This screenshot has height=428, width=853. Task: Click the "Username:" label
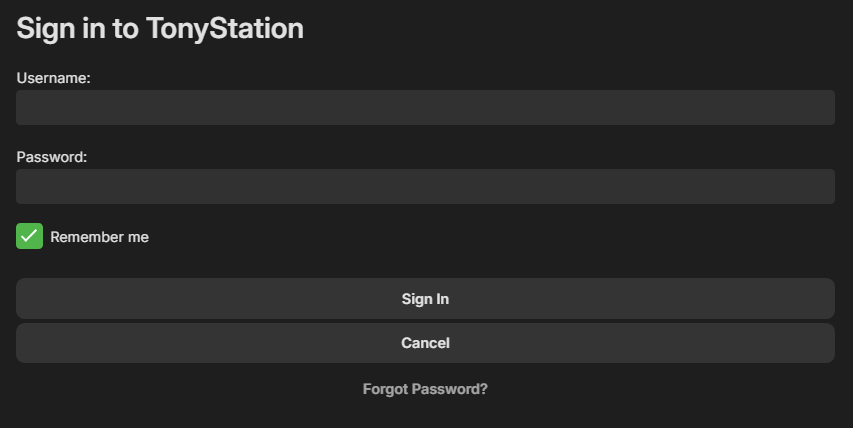point(54,78)
